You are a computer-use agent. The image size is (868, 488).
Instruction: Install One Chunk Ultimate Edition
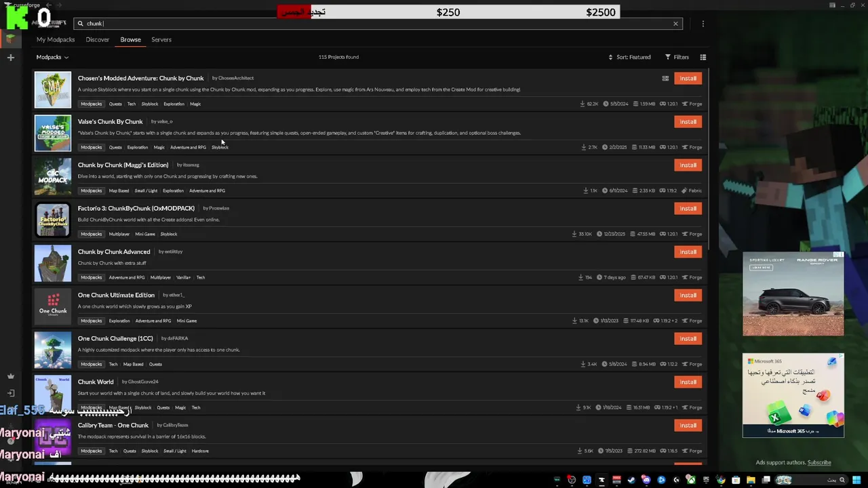688,296
